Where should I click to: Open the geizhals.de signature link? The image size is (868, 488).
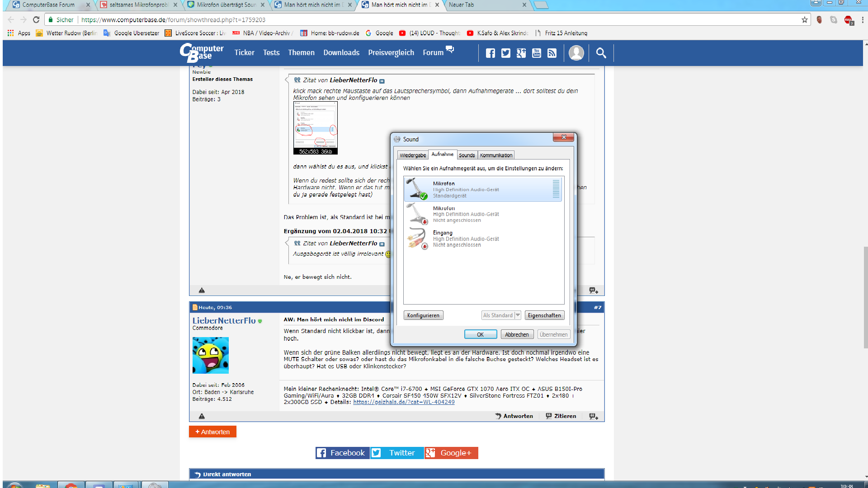404,402
